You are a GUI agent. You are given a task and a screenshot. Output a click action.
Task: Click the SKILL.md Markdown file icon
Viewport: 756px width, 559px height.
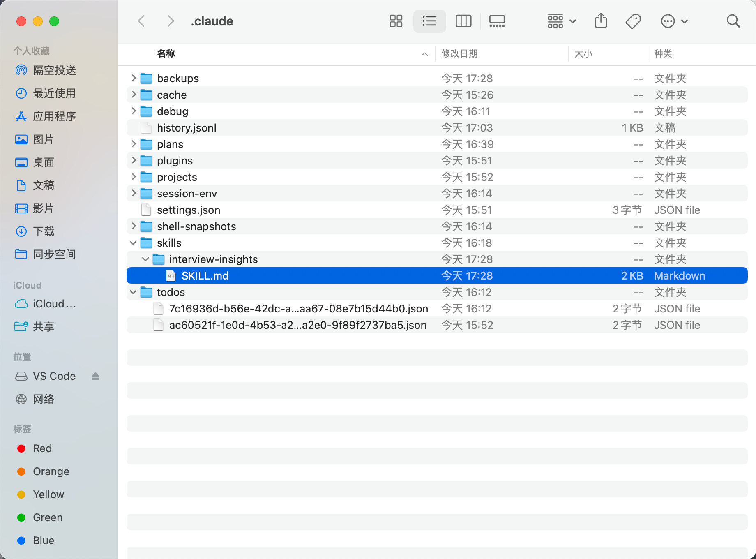click(171, 275)
